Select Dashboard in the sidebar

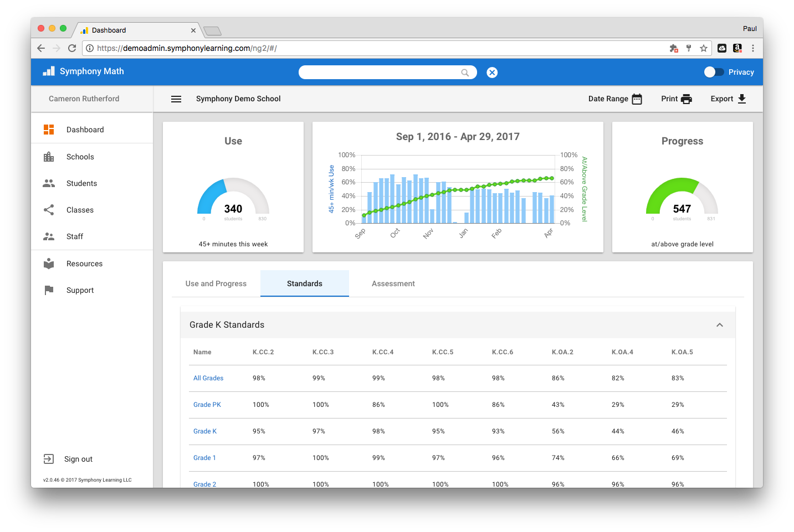click(x=85, y=130)
